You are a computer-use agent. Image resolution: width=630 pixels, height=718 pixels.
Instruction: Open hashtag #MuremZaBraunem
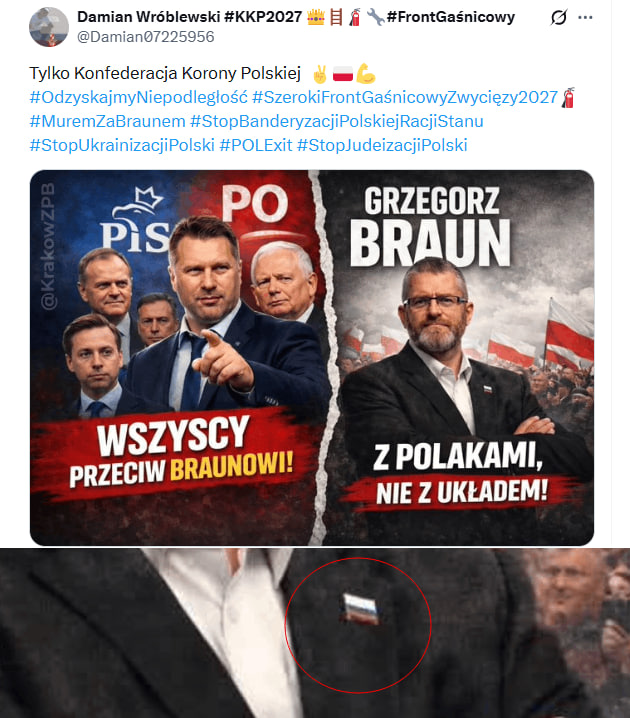[108, 121]
